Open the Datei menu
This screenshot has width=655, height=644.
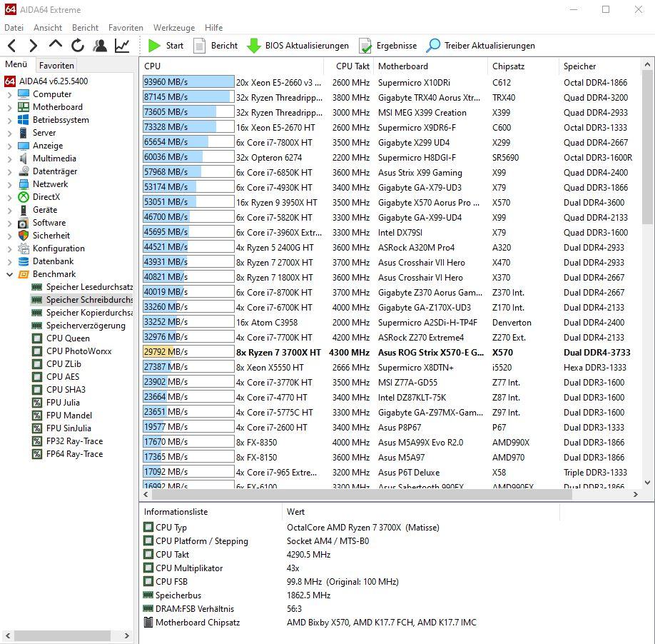(x=14, y=28)
